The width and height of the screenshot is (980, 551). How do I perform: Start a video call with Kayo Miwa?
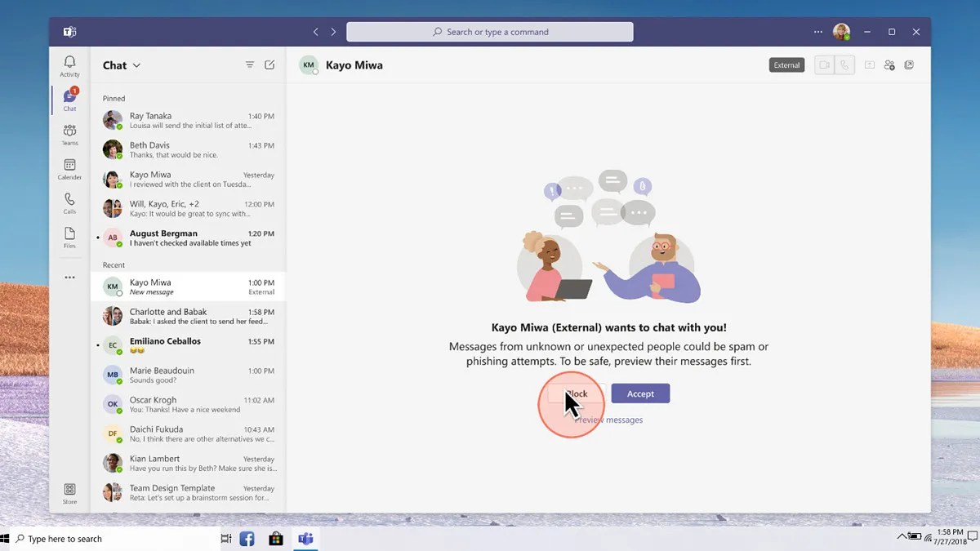(823, 64)
